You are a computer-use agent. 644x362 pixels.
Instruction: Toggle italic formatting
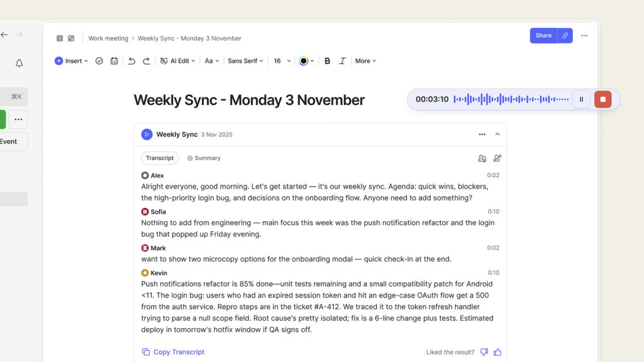(342, 61)
